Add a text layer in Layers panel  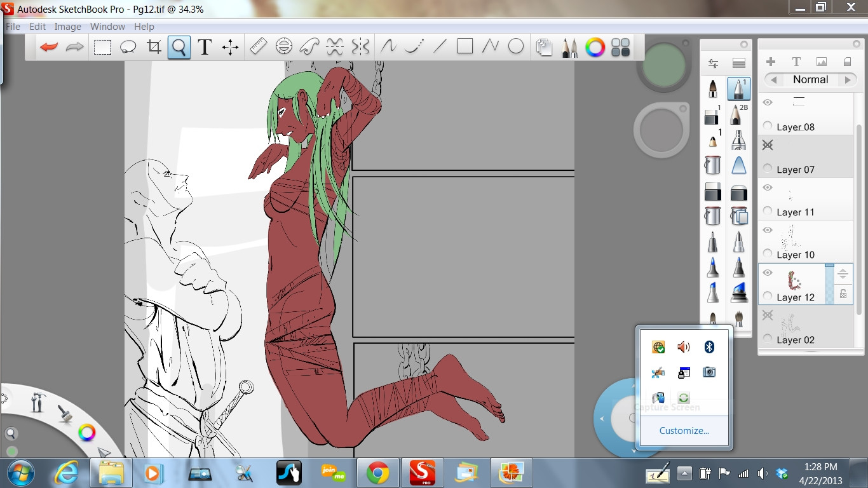click(x=796, y=62)
